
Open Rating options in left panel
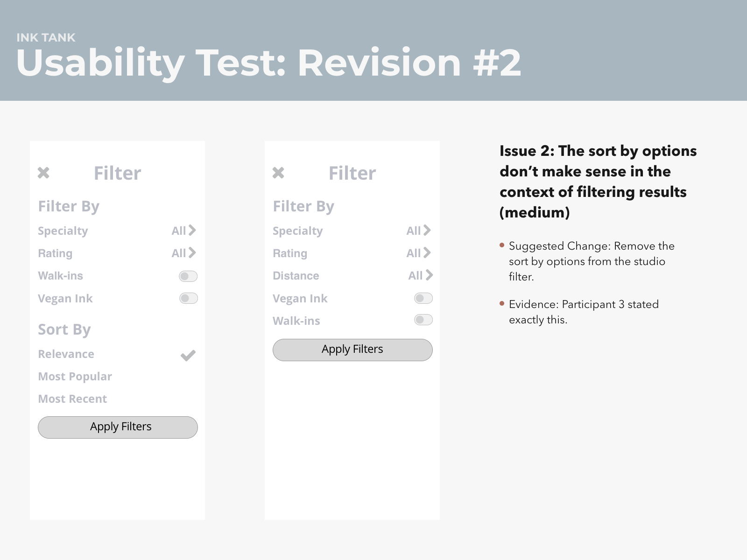pos(192,253)
